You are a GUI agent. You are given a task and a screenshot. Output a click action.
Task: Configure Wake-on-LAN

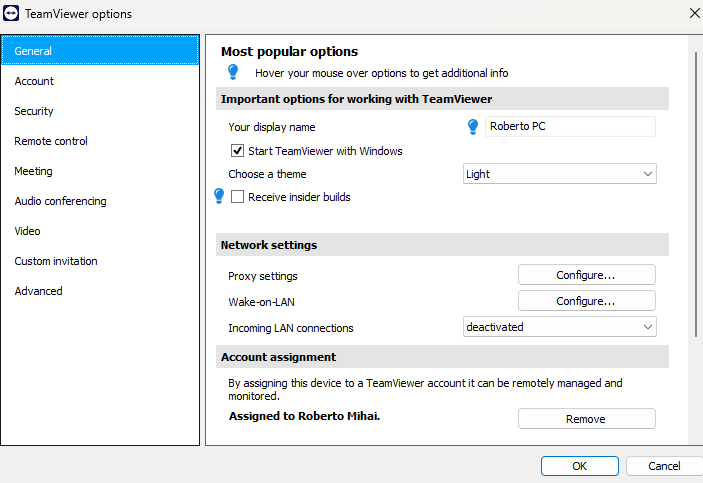586,301
